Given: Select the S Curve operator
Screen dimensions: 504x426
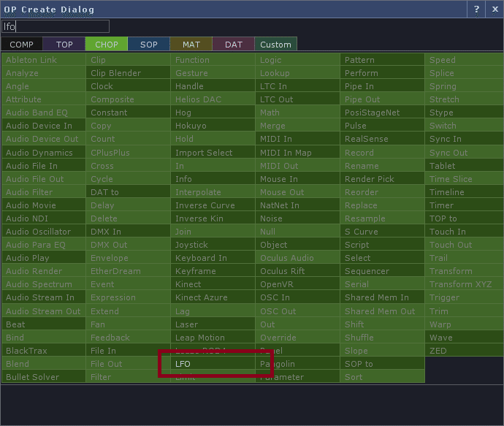Looking at the screenshot, I should point(382,232).
